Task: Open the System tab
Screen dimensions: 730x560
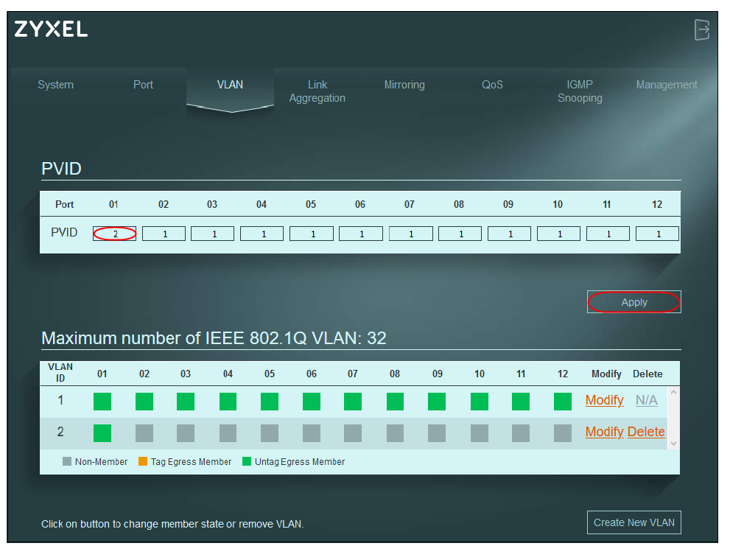Action: (x=55, y=85)
